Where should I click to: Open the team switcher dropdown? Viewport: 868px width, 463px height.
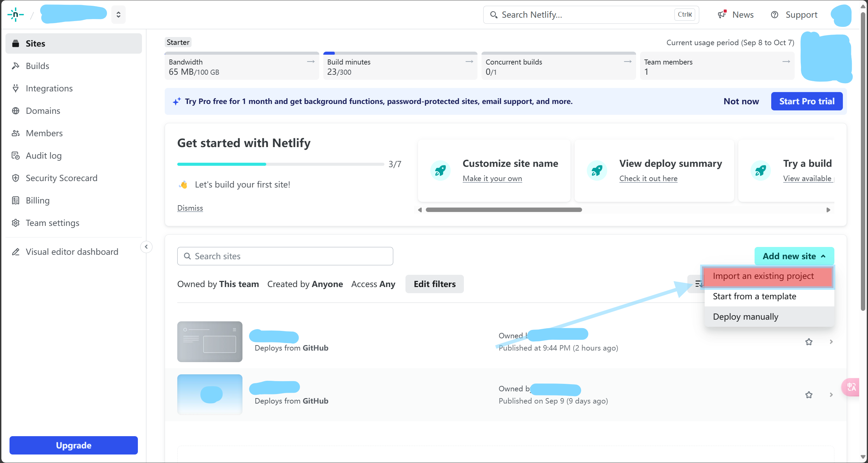118,15
